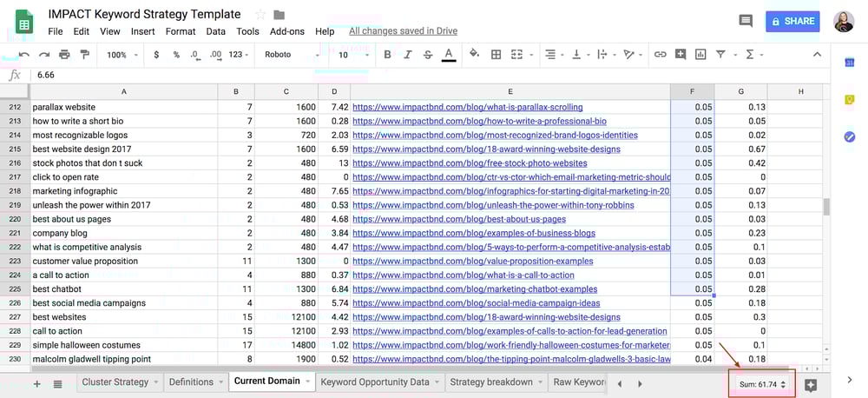This screenshot has height=398, width=868.
Task: Insert a comment from toolbar
Action: pyautogui.click(x=681, y=55)
